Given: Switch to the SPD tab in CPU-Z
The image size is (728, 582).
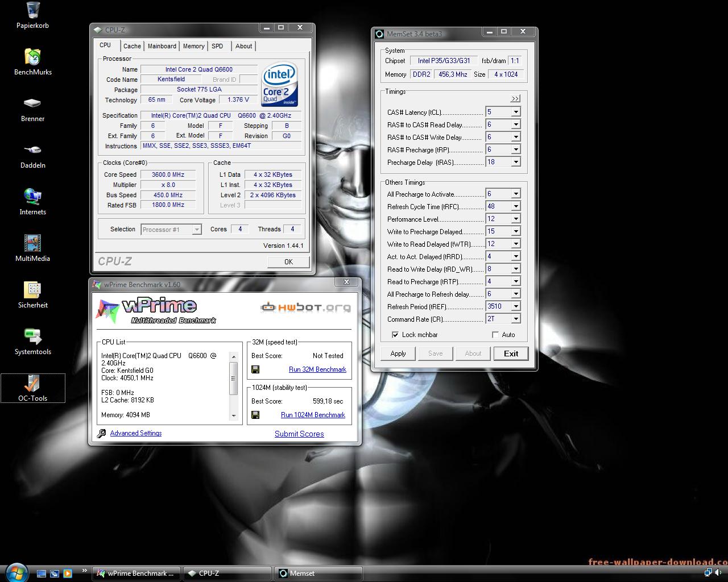Looking at the screenshot, I should (217, 46).
